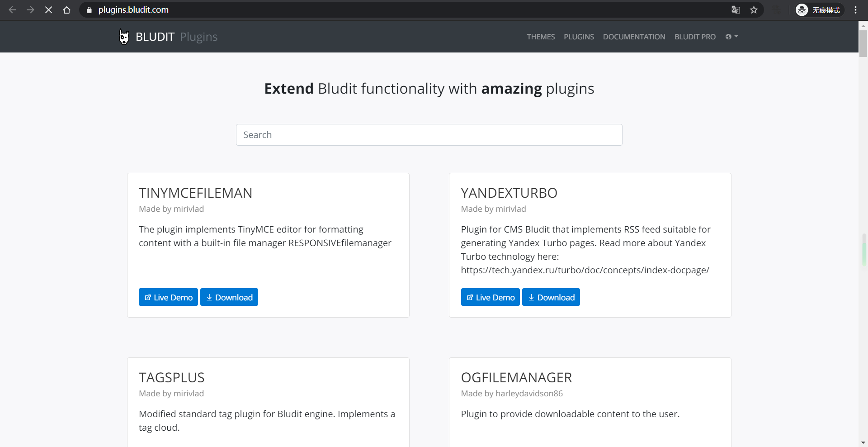Screen dimensions: 868x447
Task: Click the address bar URL
Action: [x=133, y=10]
